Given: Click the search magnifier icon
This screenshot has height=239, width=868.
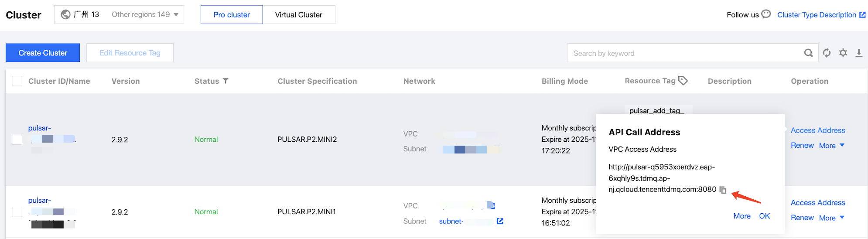Looking at the screenshot, I should (x=808, y=53).
